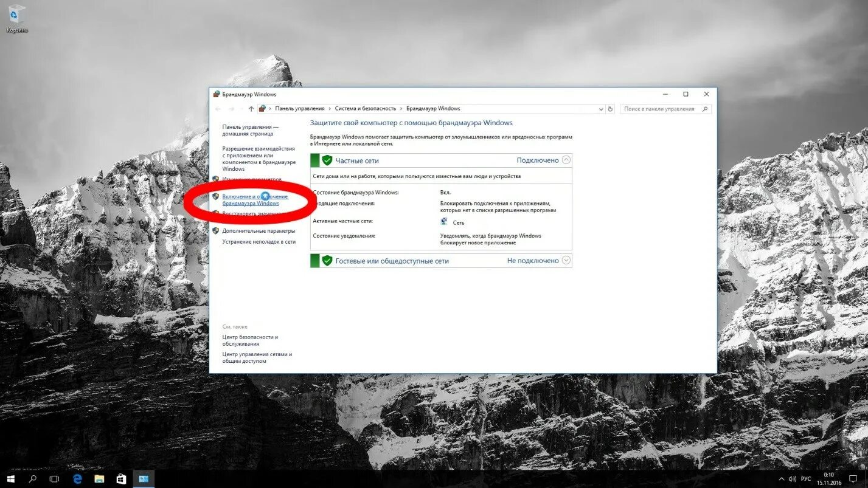The height and width of the screenshot is (488, 868).
Task: Click the green shield beside Частные сети
Action: click(x=327, y=160)
